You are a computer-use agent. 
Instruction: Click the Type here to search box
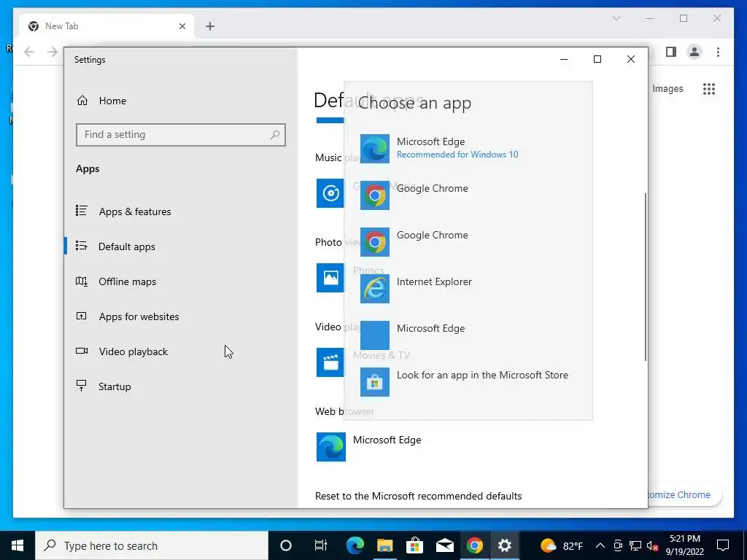[x=152, y=545]
